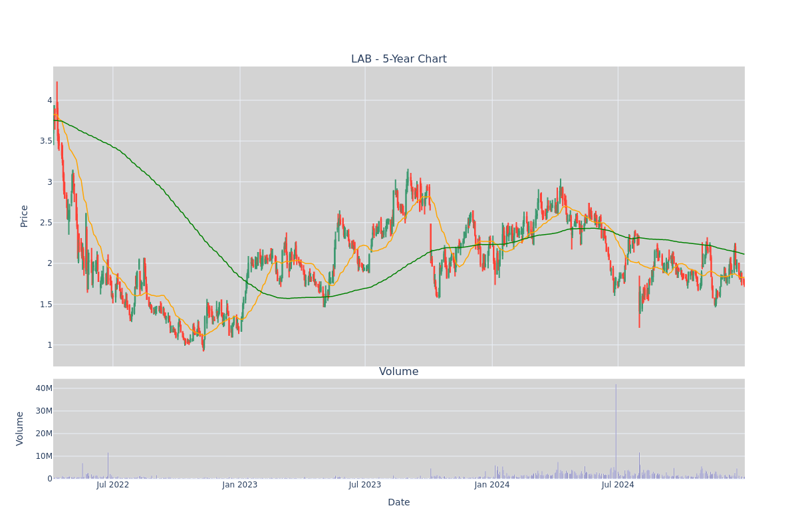Click the "Date" x-axis label
Image resolution: width=798 pixels, height=532 pixels.
[x=399, y=503]
